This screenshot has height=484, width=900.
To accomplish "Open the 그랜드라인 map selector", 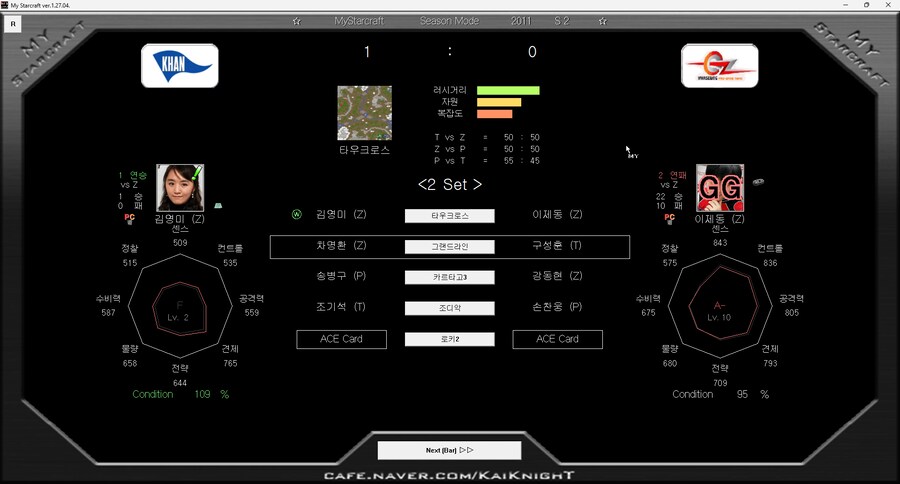I will click(449, 246).
